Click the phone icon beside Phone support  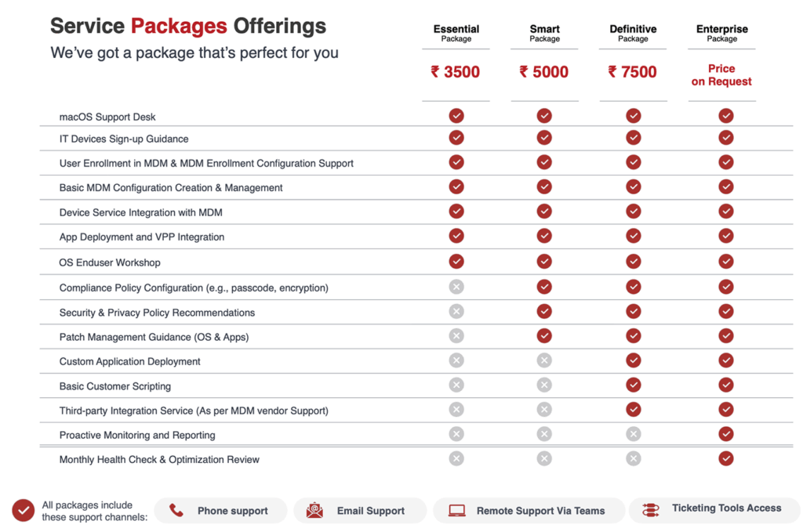[176, 511]
